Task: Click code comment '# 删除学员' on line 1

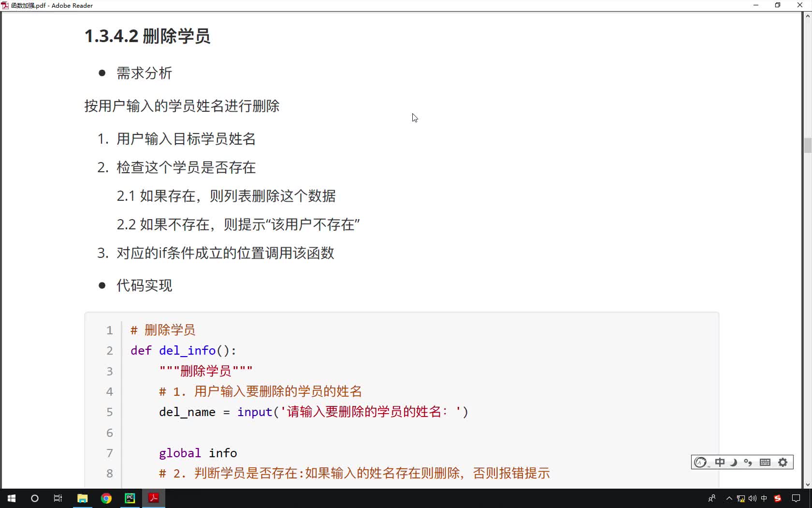Action: point(163,330)
